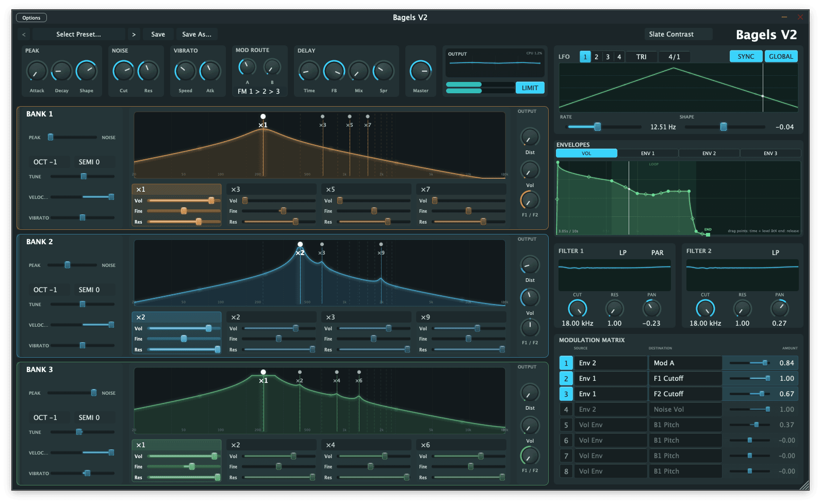Open the Select Preset dropdown

click(x=78, y=35)
